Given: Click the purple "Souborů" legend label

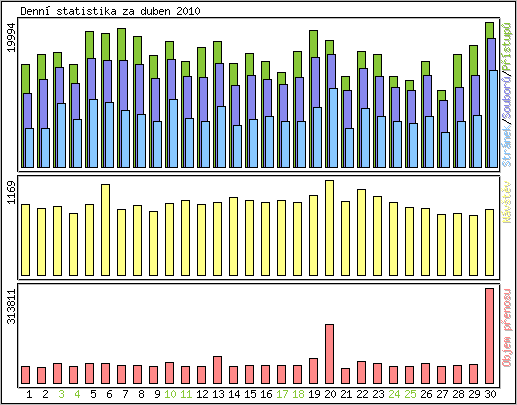Looking at the screenshot, I should [507, 97].
